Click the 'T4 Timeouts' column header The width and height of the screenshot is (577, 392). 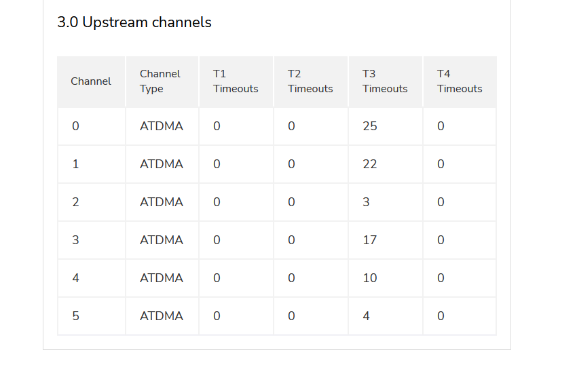click(460, 81)
